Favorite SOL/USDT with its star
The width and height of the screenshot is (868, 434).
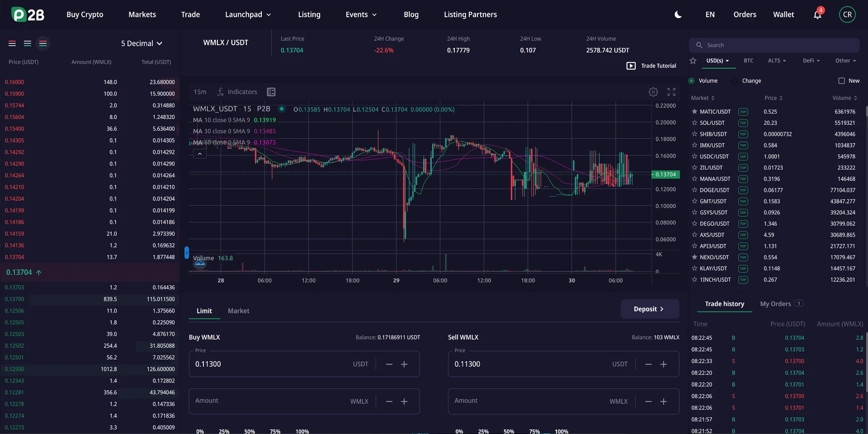(694, 123)
